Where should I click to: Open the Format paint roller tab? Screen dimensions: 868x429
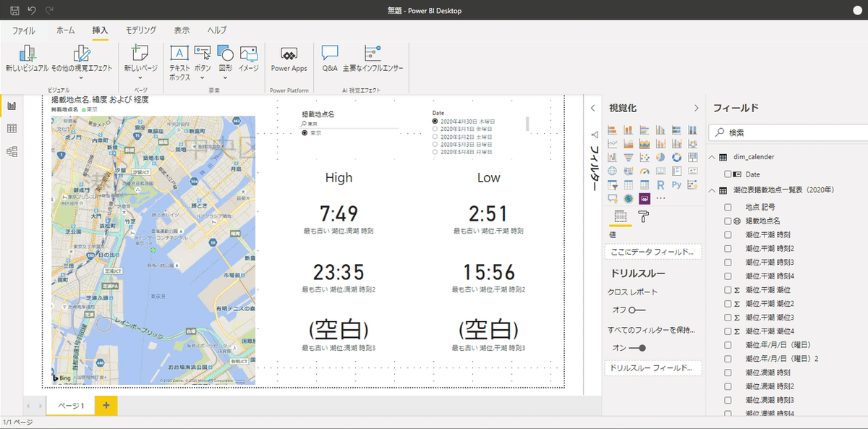pos(643,216)
